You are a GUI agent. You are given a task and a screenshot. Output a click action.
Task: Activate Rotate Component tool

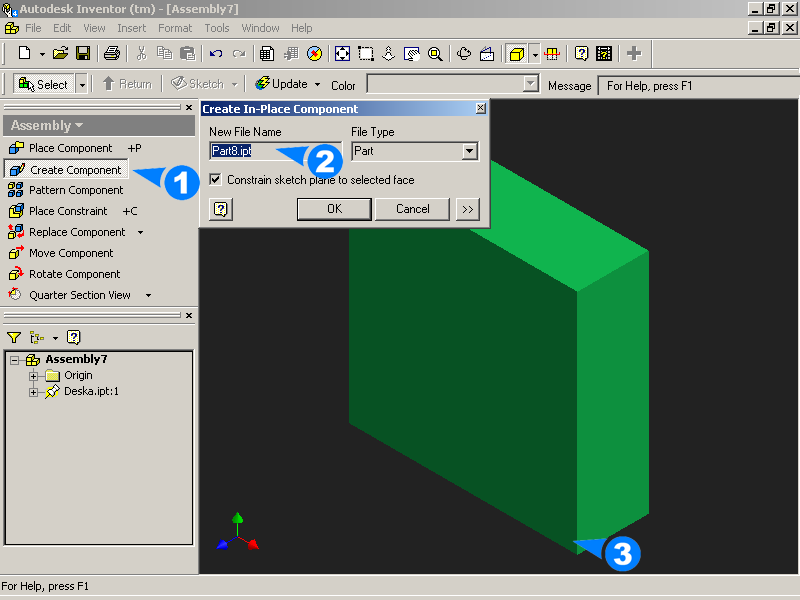coord(65,274)
